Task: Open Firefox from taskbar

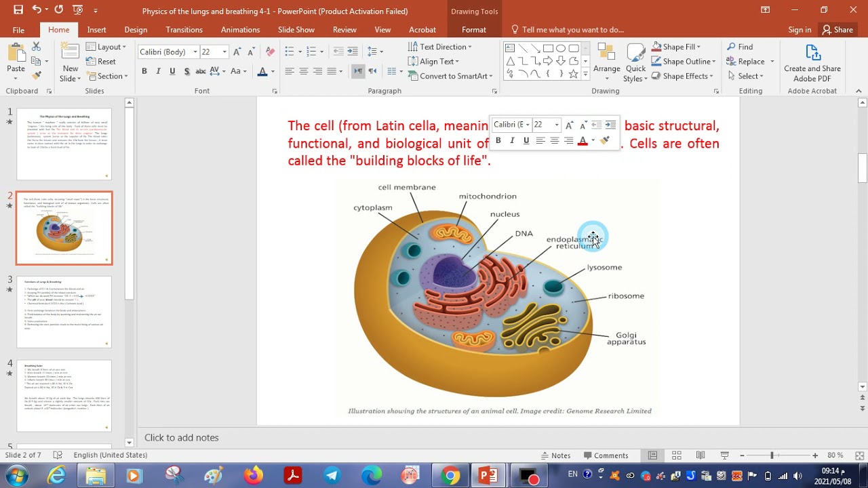Action: coord(254,476)
